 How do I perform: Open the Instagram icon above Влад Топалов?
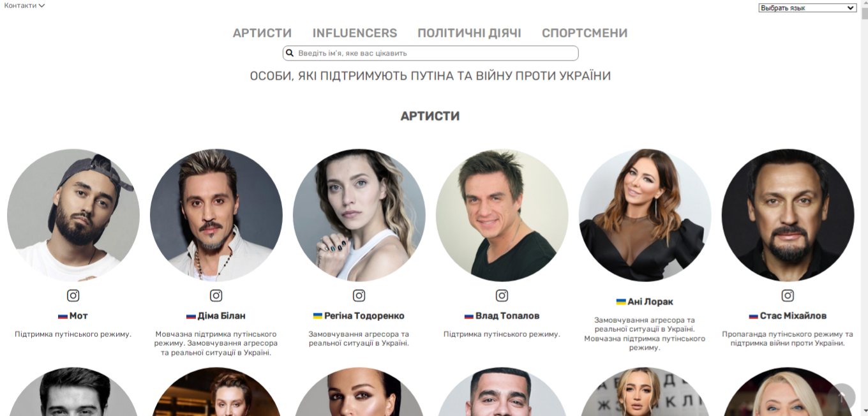(502, 295)
